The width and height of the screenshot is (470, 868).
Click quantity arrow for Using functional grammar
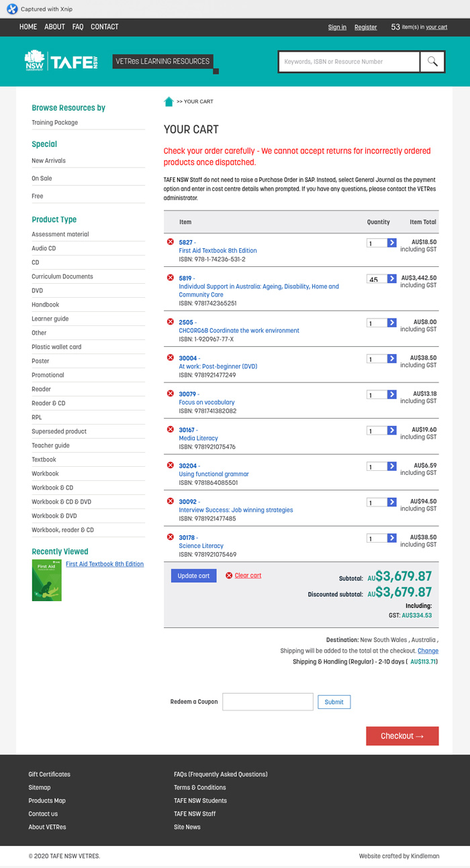coord(392,466)
